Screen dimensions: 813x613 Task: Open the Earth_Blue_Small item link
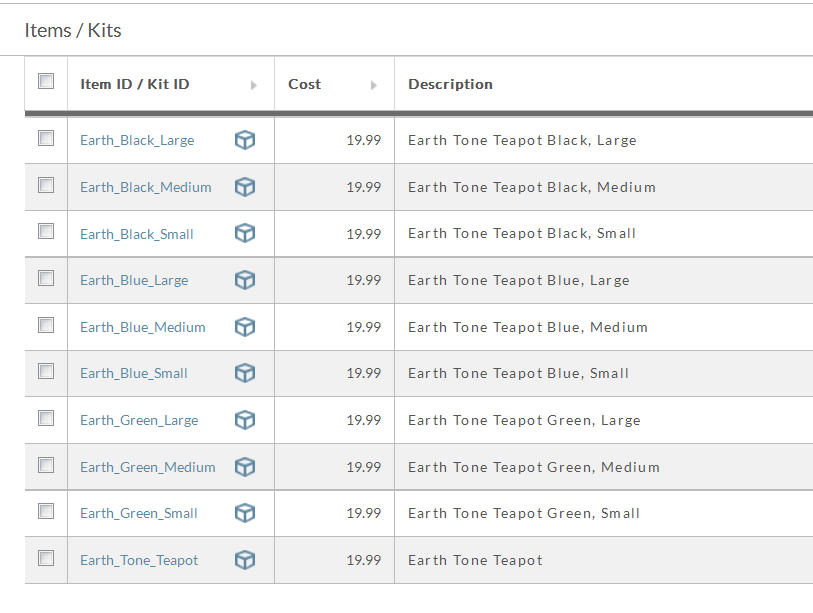[134, 373]
